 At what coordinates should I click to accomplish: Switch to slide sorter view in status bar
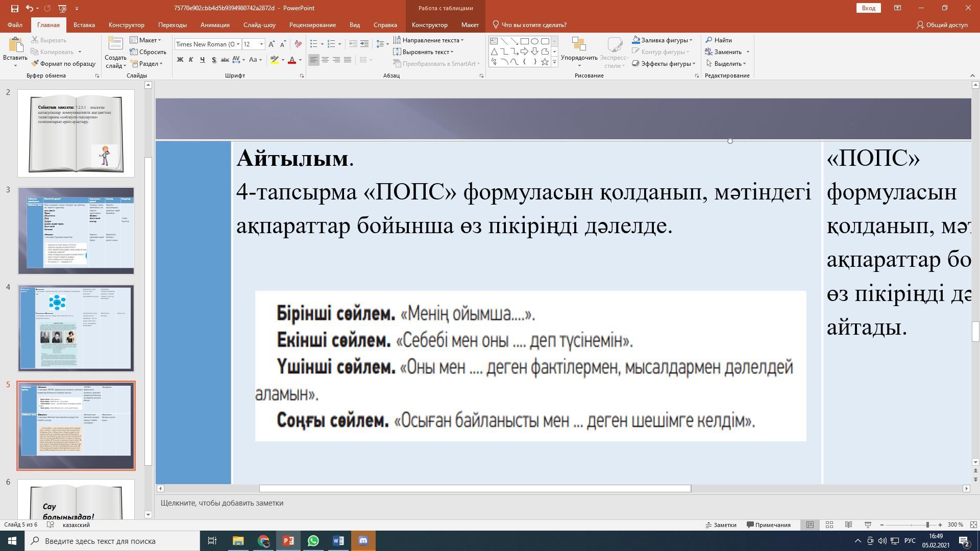(829, 524)
